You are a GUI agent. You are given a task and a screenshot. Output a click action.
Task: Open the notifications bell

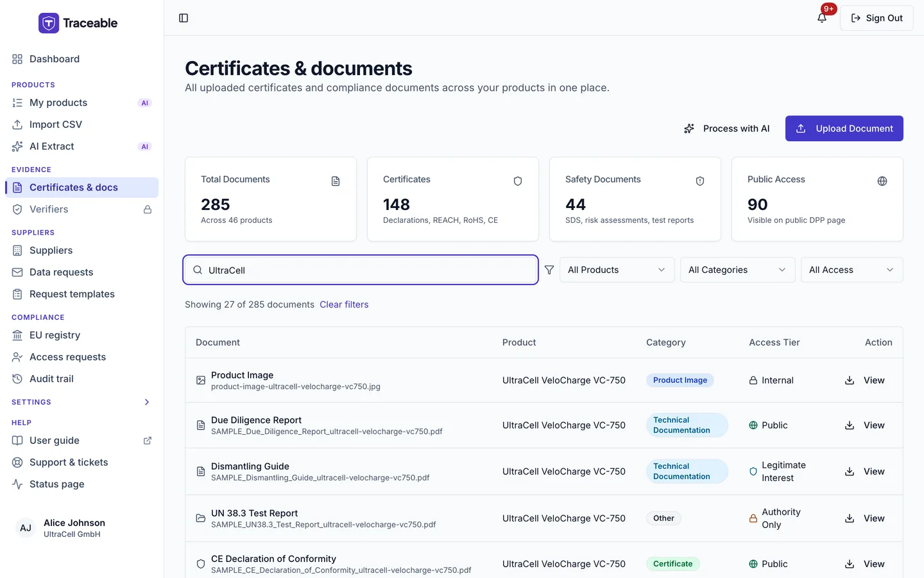click(822, 18)
